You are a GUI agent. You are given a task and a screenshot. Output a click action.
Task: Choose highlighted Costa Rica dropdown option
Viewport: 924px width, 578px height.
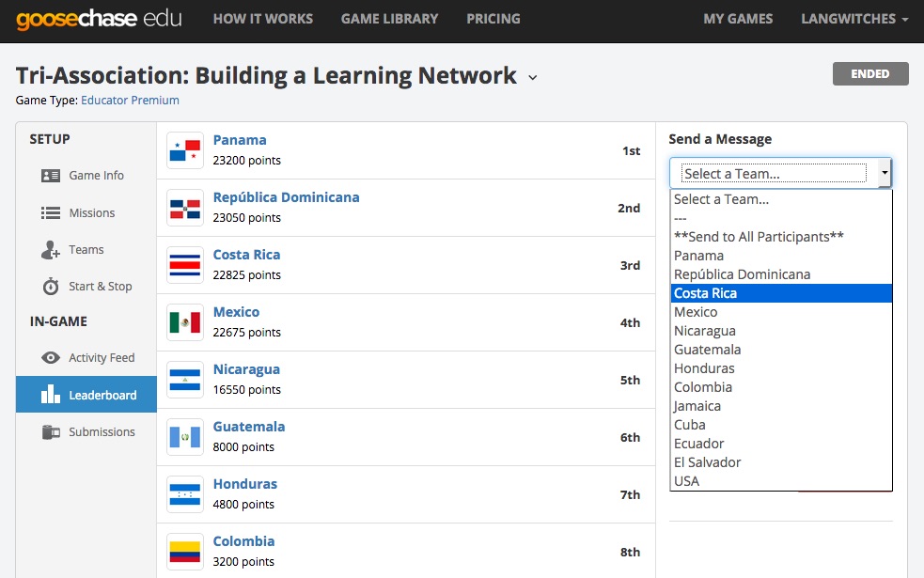pyautogui.click(x=781, y=293)
